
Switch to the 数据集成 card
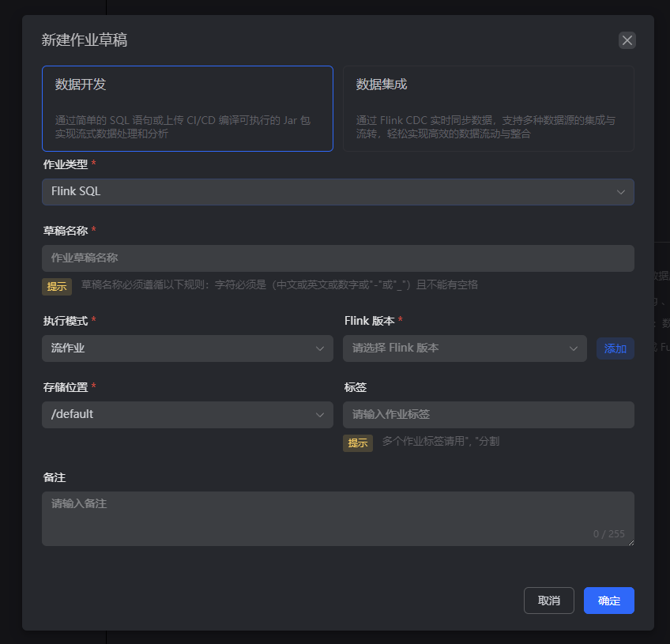pos(487,108)
